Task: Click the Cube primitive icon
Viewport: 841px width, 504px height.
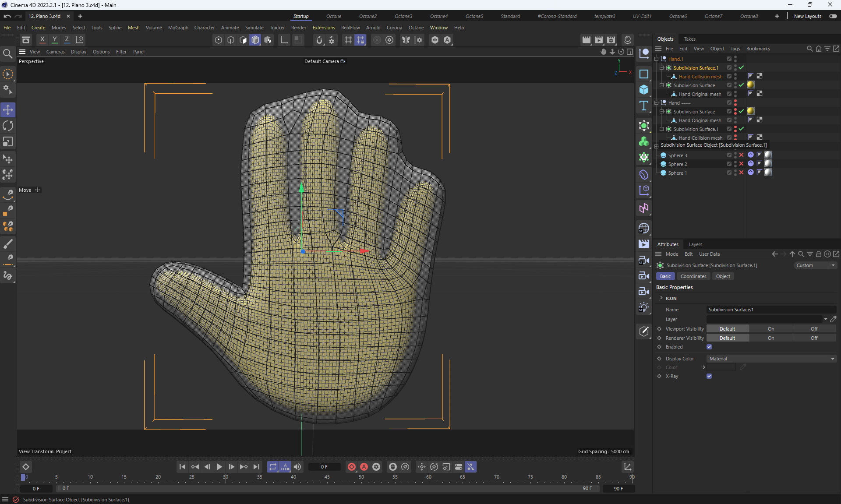Action: coord(643,90)
